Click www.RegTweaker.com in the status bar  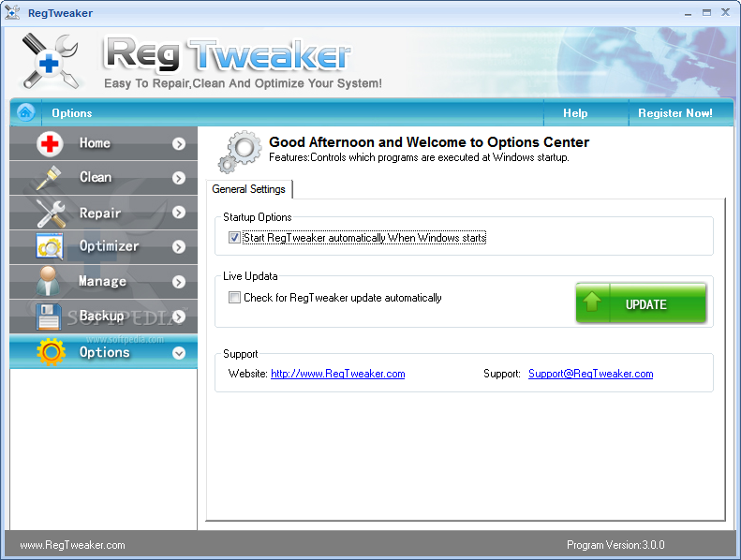click(72, 545)
